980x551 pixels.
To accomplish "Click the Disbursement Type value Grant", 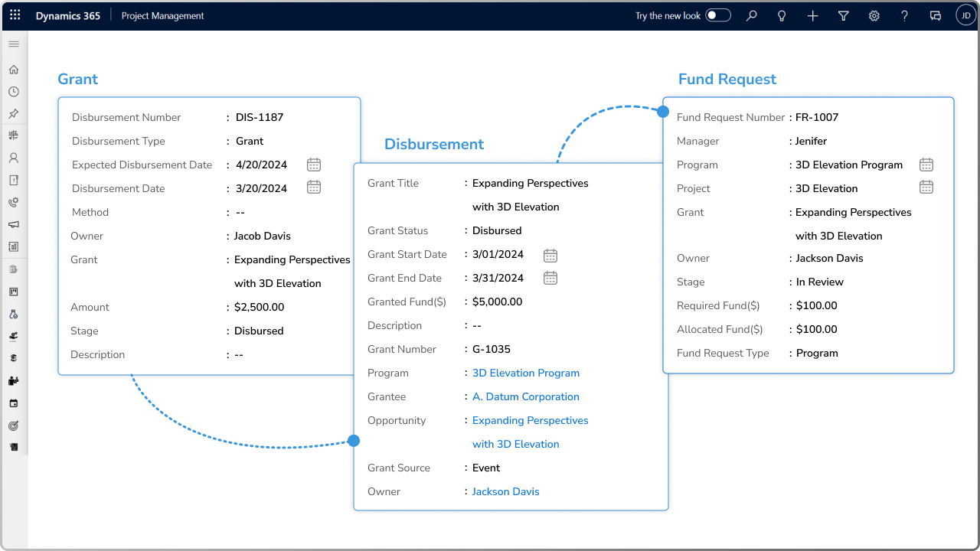I will pos(250,141).
